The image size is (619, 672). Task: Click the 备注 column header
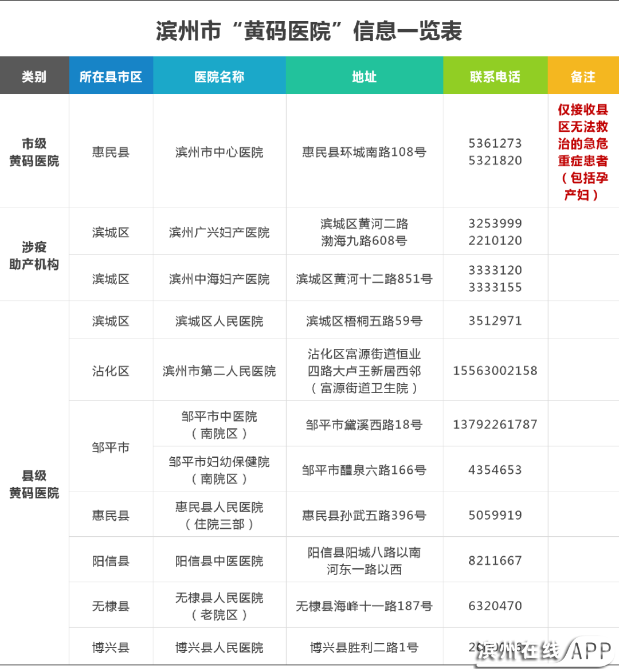[583, 76]
